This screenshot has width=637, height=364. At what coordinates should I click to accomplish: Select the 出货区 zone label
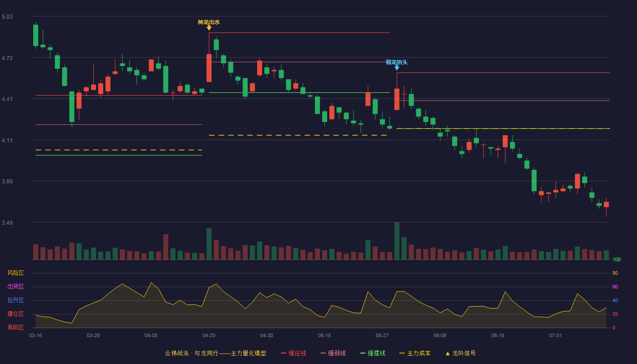pyautogui.click(x=15, y=287)
